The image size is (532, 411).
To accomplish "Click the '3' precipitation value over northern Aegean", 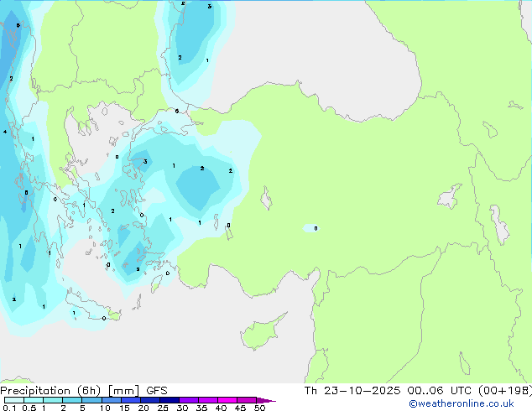I will [145, 161].
